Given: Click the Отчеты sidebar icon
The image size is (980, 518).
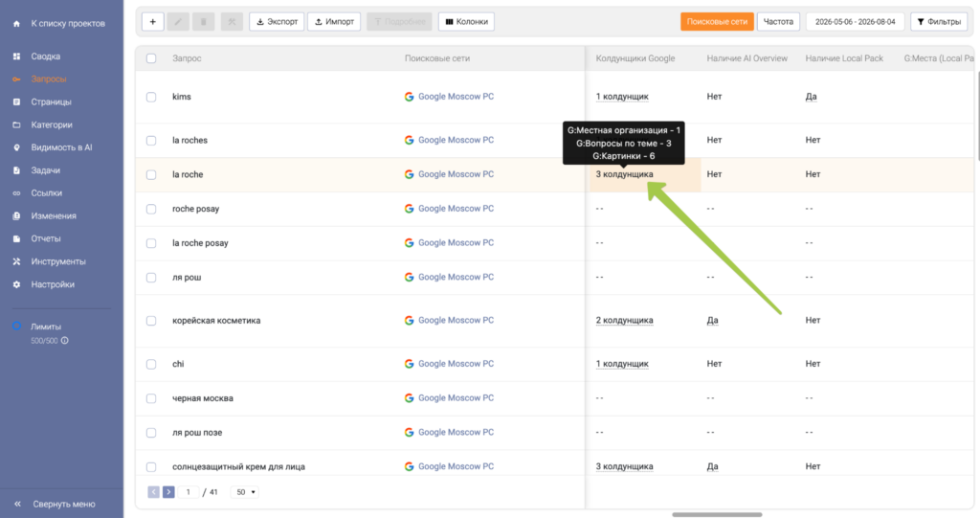Looking at the screenshot, I should pos(16,239).
